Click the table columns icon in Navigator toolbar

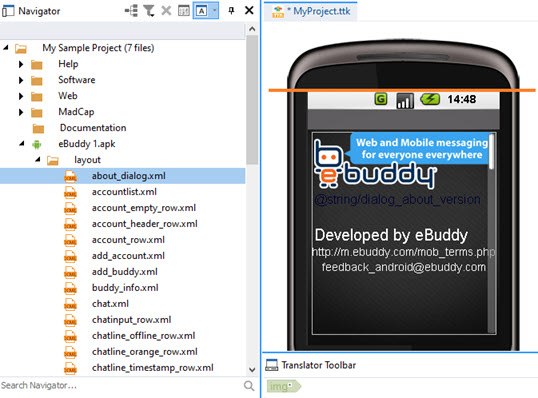[x=184, y=11]
